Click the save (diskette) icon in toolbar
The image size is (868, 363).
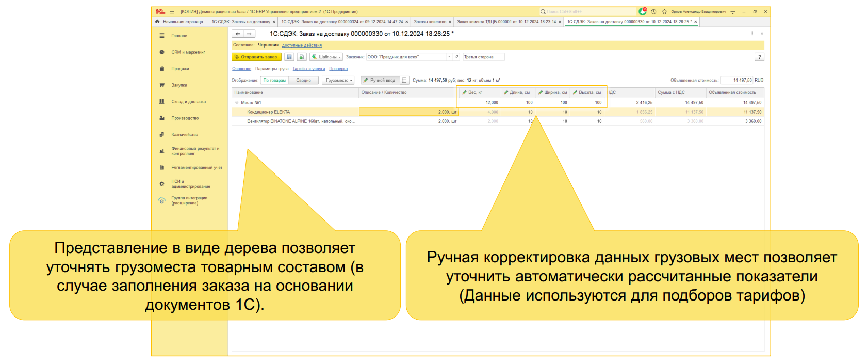pos(289,57)
